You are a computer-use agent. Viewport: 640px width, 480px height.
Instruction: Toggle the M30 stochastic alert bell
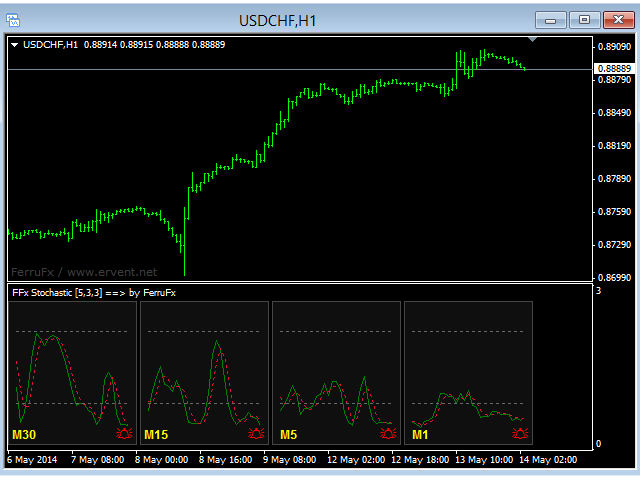pyautogui.click(x=124, y=433)
